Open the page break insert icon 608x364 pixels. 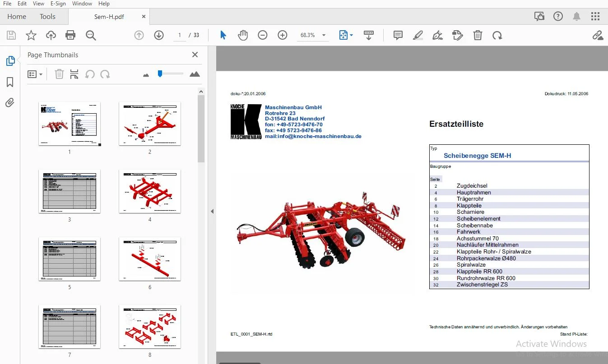pyautogui.click(x=74, y=74)
